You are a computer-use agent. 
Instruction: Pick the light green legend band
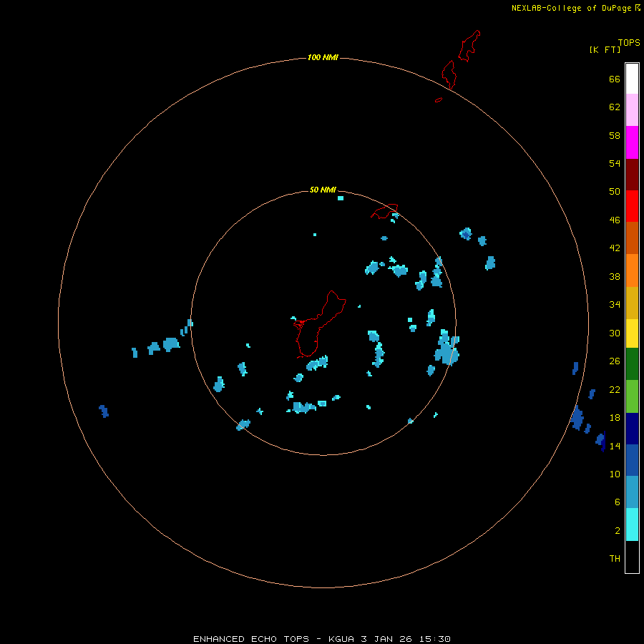point(632,396)
